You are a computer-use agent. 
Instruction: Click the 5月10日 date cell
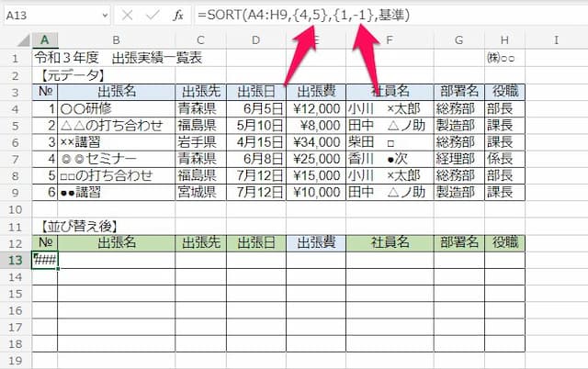(256, 126)
